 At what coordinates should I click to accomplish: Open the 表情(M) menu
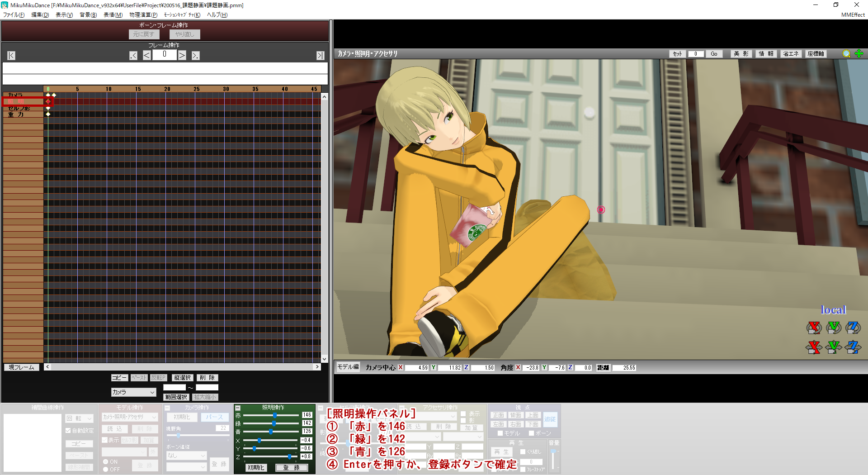[x=113, y=15]
